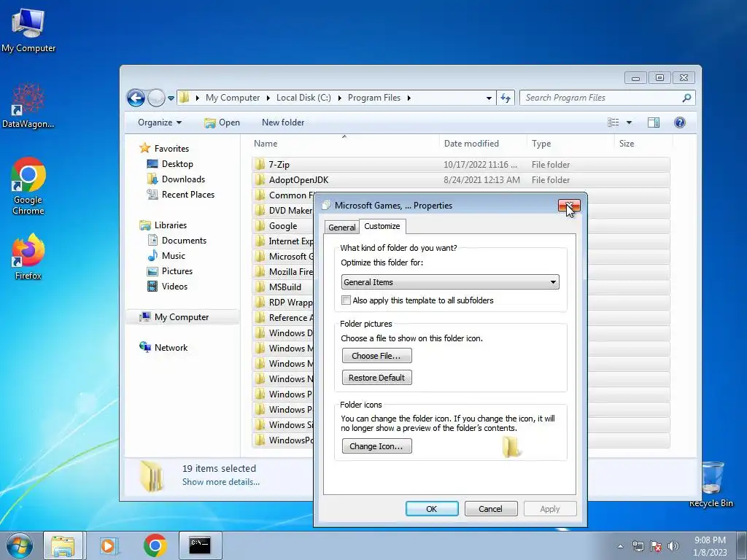Click the blue Help question mark icon
The height and width of the screenshot is (560, 747).
coord(679,122)
